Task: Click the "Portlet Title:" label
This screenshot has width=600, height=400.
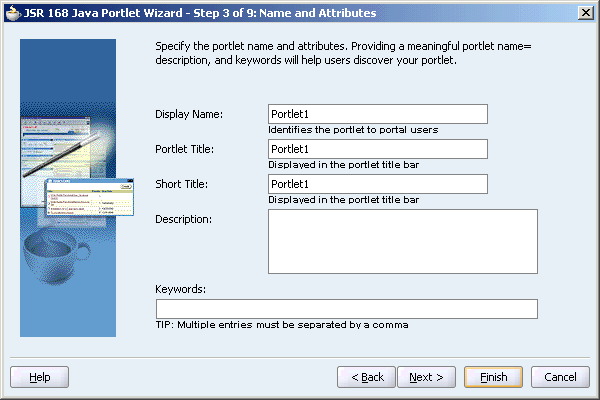Action: pos(184,149)
